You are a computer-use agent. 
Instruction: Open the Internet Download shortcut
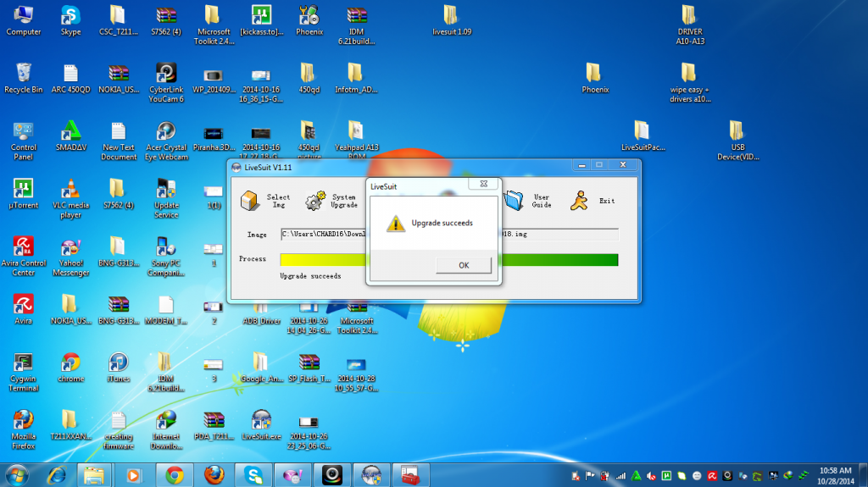(166, 430)
